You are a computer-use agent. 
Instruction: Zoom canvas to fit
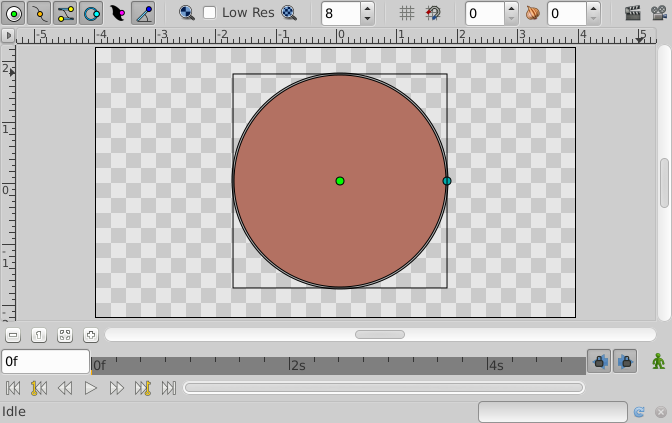(x=65, y=335)
